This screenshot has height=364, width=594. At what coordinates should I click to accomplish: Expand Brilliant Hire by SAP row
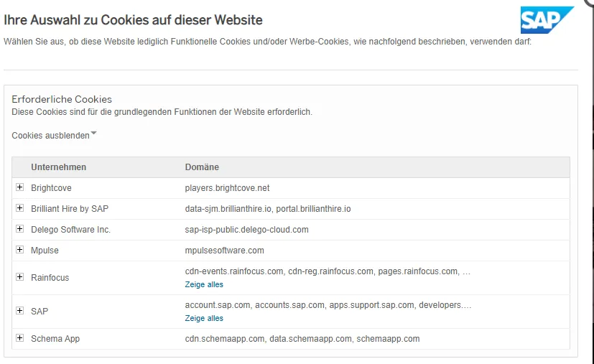(x=19, y=209)
